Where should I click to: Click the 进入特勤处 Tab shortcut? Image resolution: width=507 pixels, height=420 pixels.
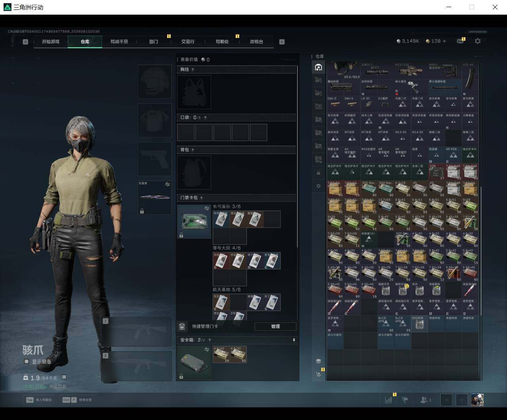tap(39, 400)
